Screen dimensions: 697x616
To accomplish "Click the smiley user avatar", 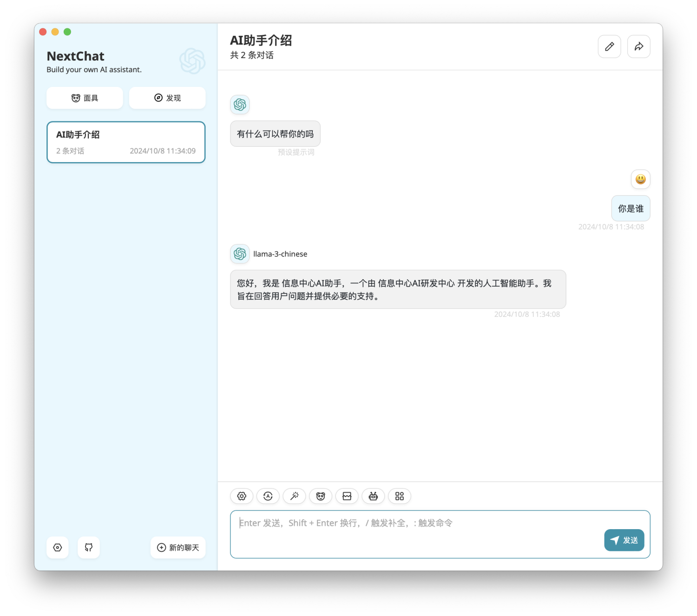I will tap(641, 179).
